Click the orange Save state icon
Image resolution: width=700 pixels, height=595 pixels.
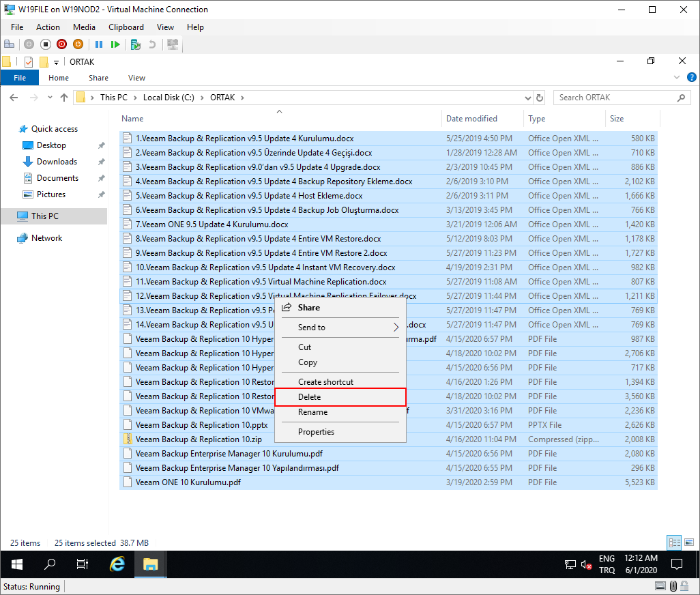78,44
